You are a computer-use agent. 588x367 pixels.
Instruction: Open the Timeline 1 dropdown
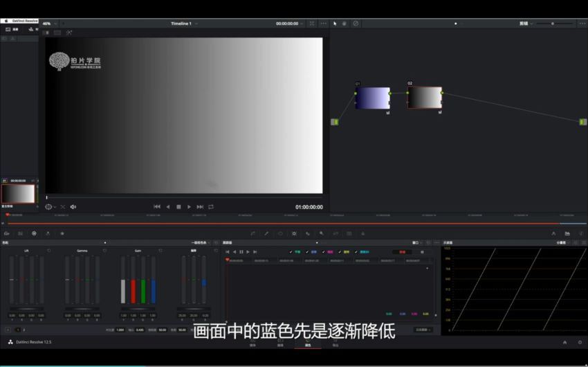(x=184, y=24)
